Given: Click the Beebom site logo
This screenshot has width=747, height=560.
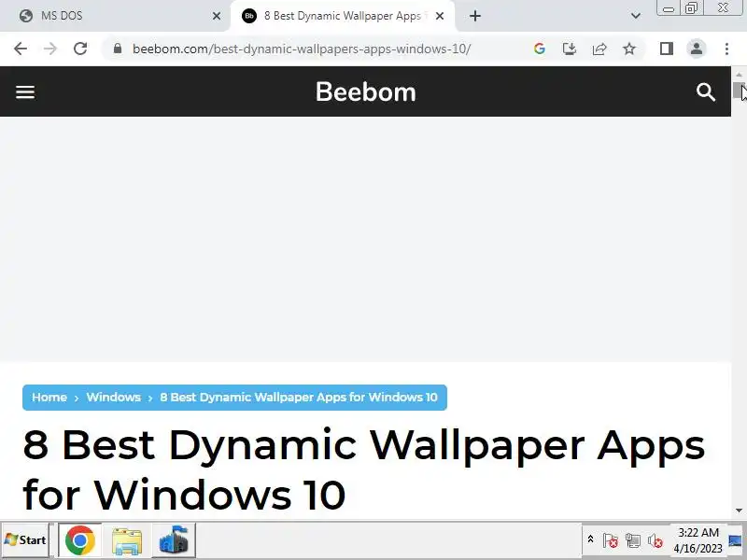Looking at the screenshot, I should pyautogui.click(x=365, y=91).
